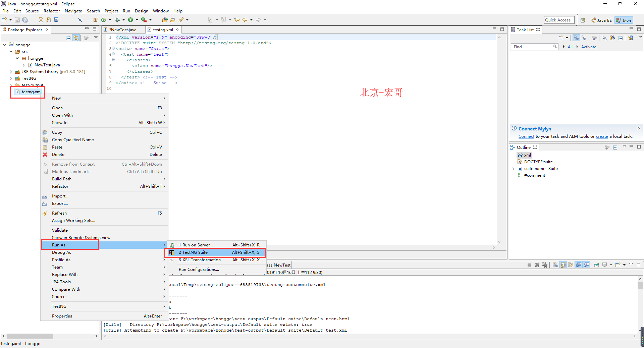
Task: Click Collapse All icon in Task List
Action: [x=621, y=38]
